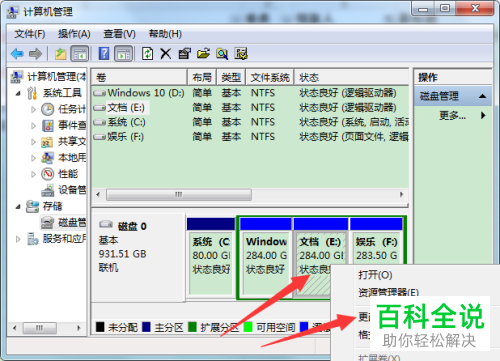Click the Properties toolbar icon
The height and width of the screenshot is (361, 500).
[x=184, y=54]
